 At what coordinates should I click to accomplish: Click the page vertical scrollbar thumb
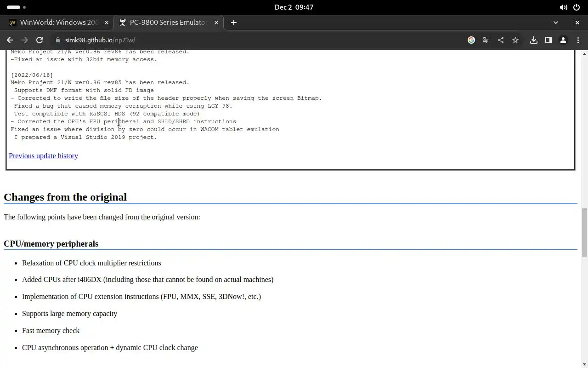click(x=584, y=232)
